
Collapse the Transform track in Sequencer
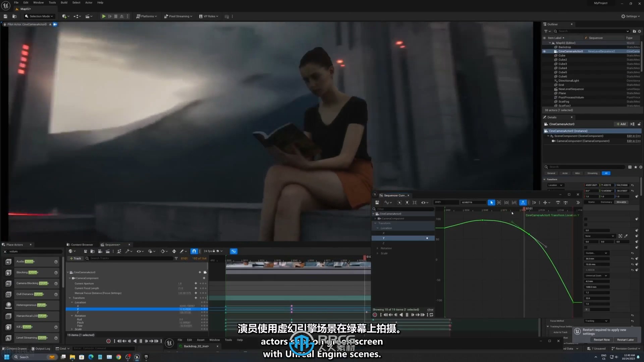70,298
